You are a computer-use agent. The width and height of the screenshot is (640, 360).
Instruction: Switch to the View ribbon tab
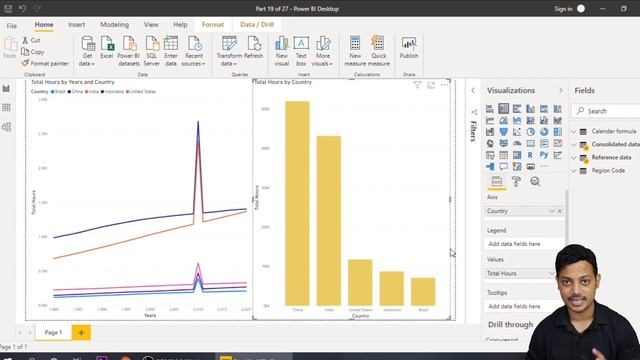(x=151, y=24)
